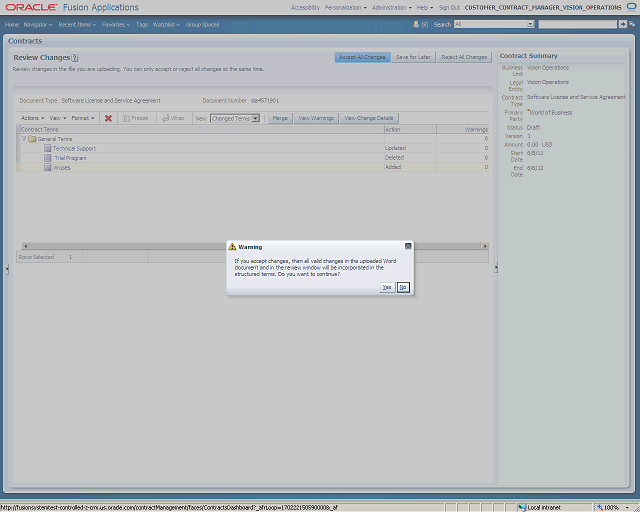Click the left panel splitter collapse arrow

(7, 269)
